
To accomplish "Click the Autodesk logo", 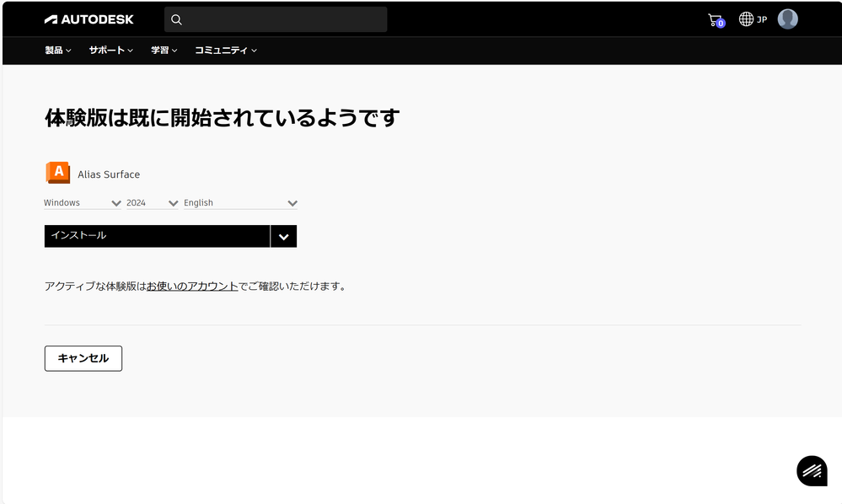I will (x=88, y=19).
